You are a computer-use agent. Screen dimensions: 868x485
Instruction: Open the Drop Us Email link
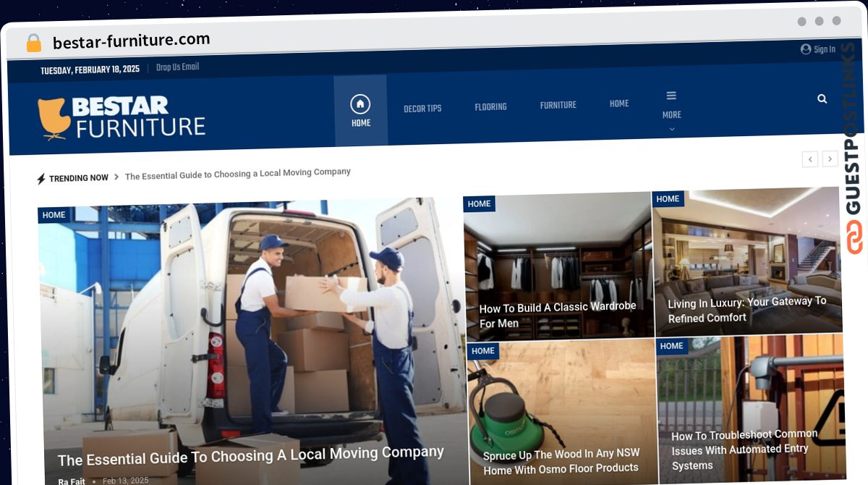177,67
